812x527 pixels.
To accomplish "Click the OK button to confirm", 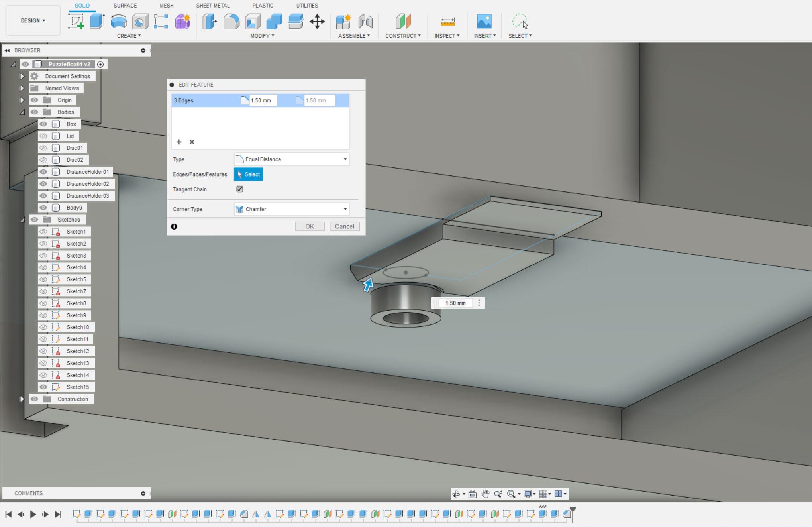I will (310, 226).
